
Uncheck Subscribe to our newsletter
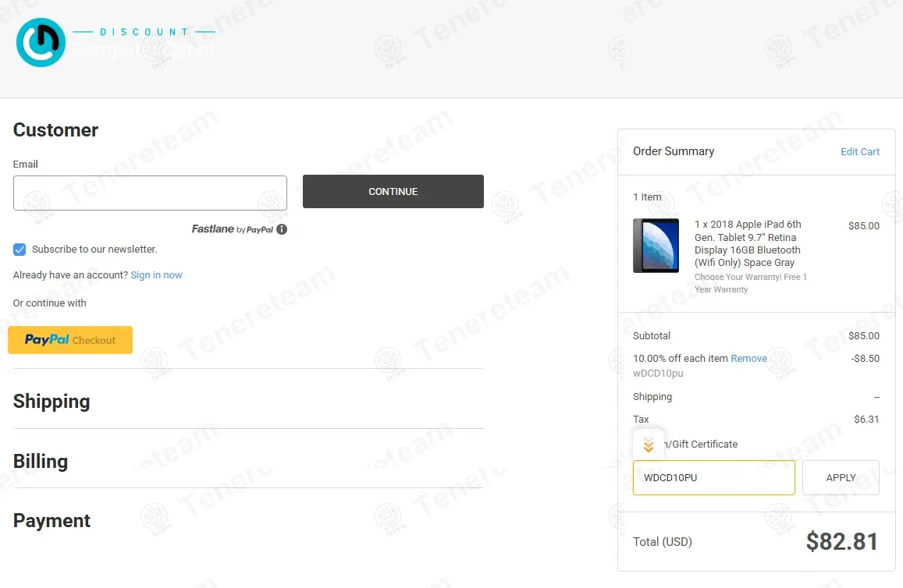[x=20, y=249]
